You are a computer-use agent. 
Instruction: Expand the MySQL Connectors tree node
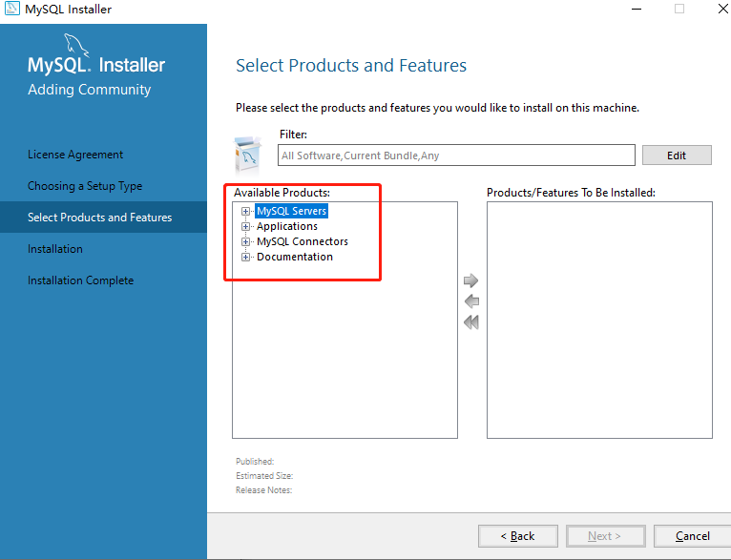(x=246, y=242)
